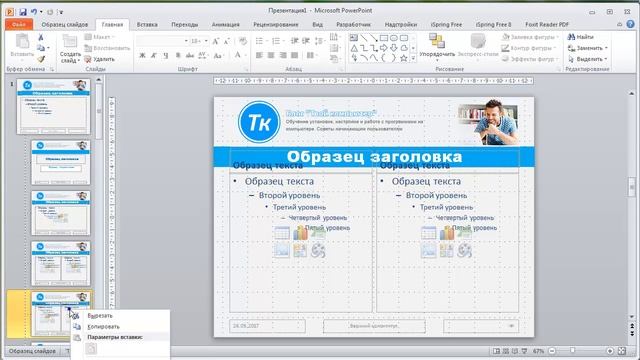Click the Создать слайд icon
The height and width of the screenshot is (360, 640).
click(70, 42)
